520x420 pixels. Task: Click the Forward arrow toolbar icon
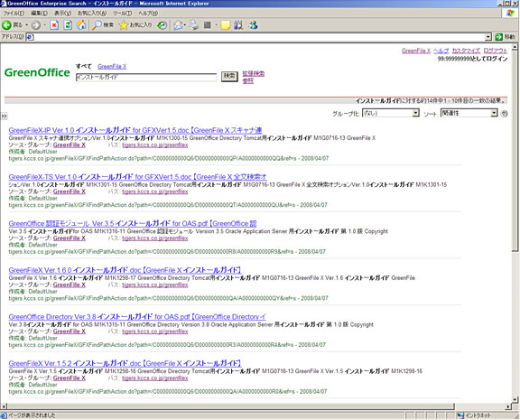[36, 25]
